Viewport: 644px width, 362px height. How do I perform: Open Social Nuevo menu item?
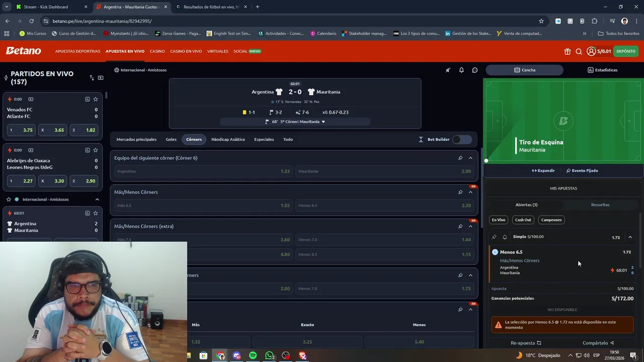coord(247,51)
